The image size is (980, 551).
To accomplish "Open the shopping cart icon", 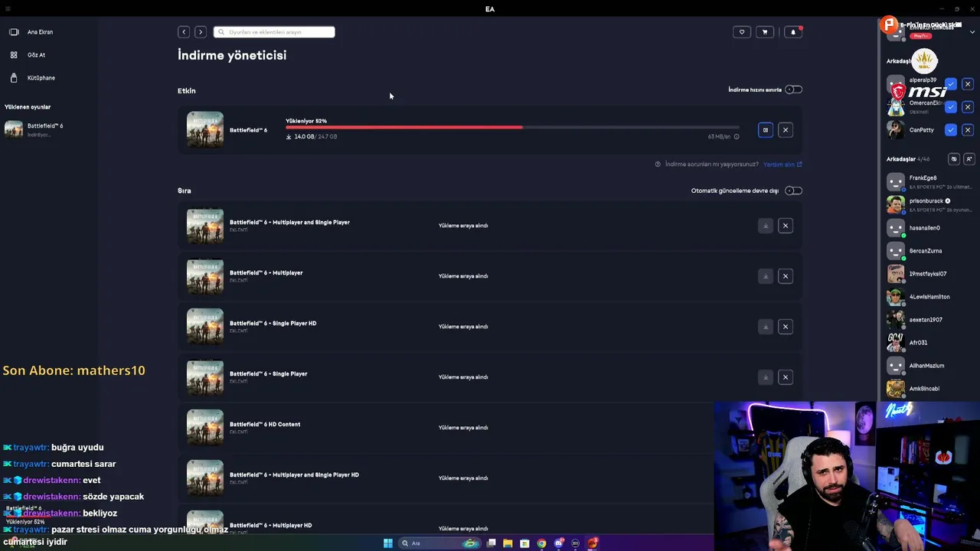I will pos(764,32).
